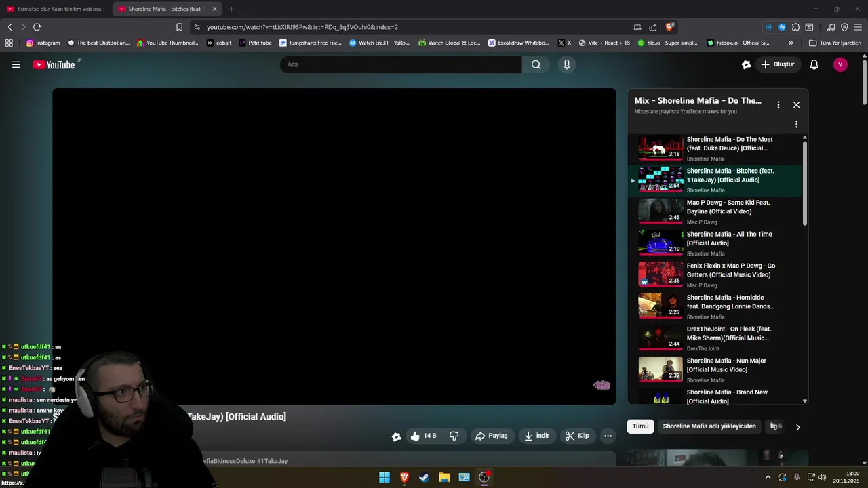The width and height of the screenshot is (868, 488).
Task: Dislike the video with thumbs down
Action: [x=454, y=436]
